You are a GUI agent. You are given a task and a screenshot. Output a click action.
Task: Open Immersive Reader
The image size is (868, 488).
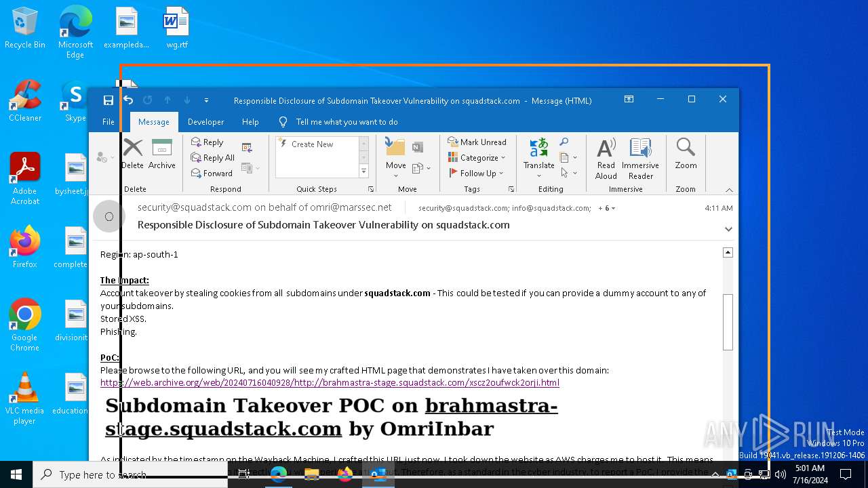[640, 158]
